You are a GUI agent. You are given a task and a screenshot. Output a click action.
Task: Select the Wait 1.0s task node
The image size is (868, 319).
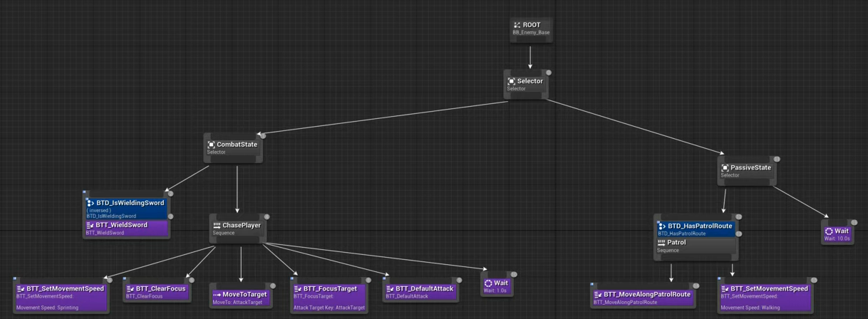pos(497,286)
